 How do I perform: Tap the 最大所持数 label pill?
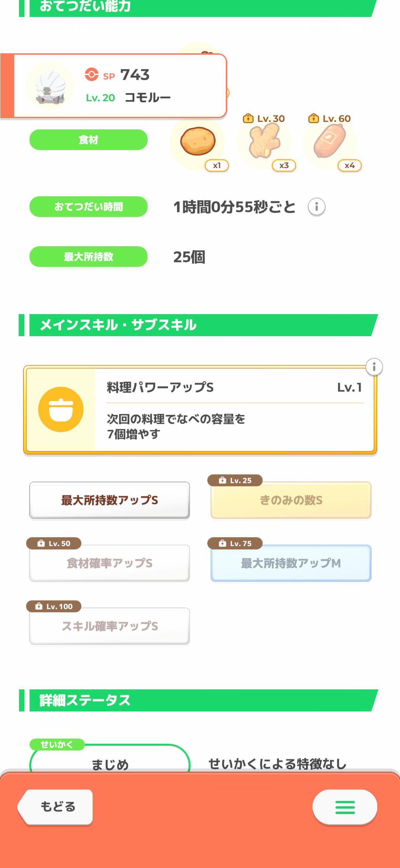pyautogui.click(x=89, y=257)
